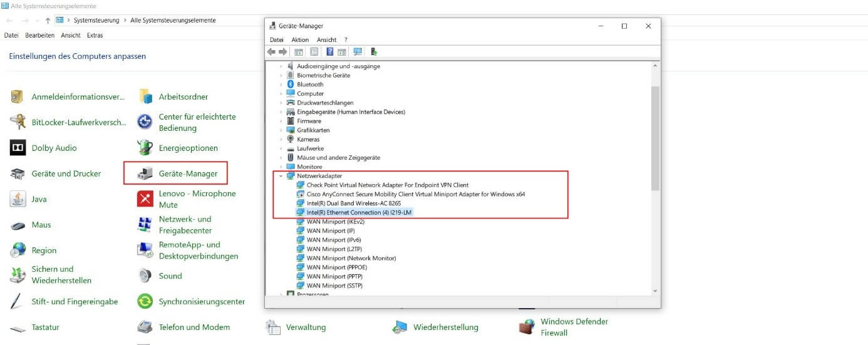Select WAN Miniport (IKEv2) entry
Image resolution: width=868 pixels, height=345 pixels.
point(336,222)
